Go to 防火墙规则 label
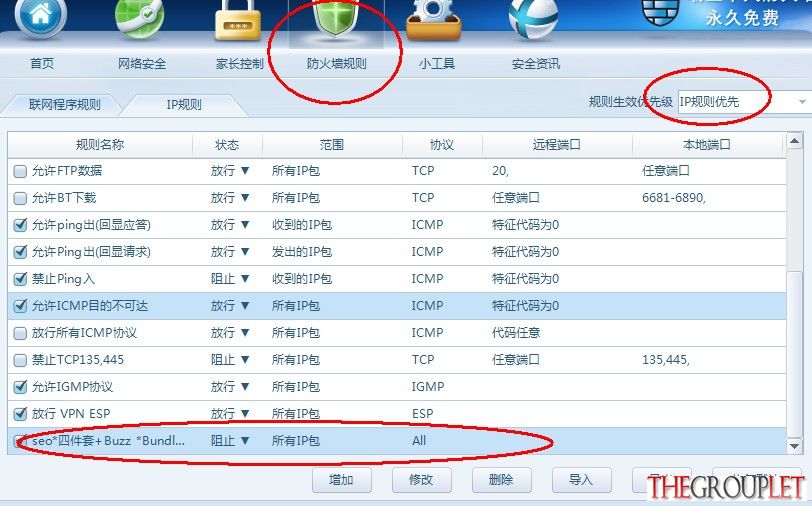The width and height of the screenshot is (812, 506). pyautogui.click(x=337, y=64)
